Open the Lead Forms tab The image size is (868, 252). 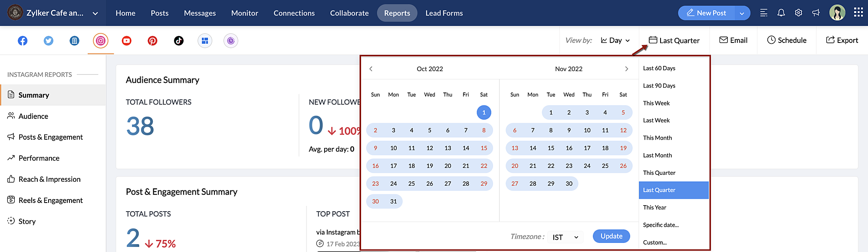pos(444,13)
